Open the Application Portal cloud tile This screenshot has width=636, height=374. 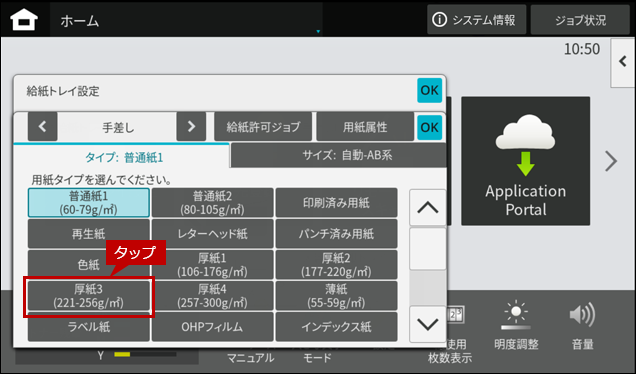(525, 161)
